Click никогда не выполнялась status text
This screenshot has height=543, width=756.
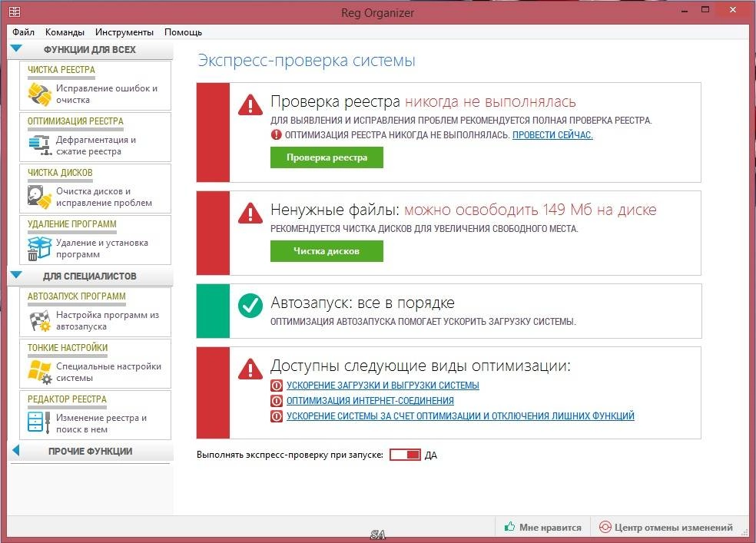[x=490, y=102]
